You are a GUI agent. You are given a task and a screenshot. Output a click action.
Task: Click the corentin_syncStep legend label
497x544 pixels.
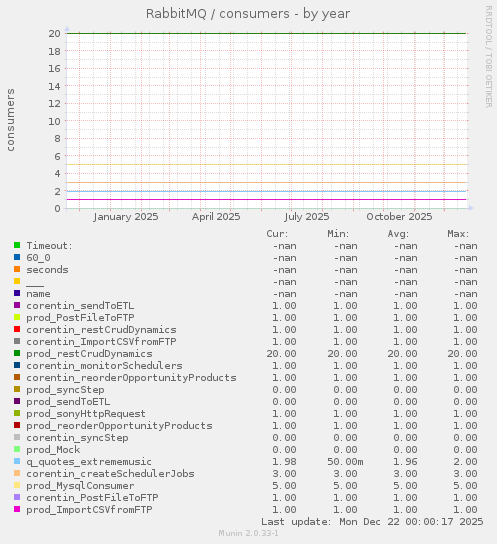coord(77,438)
